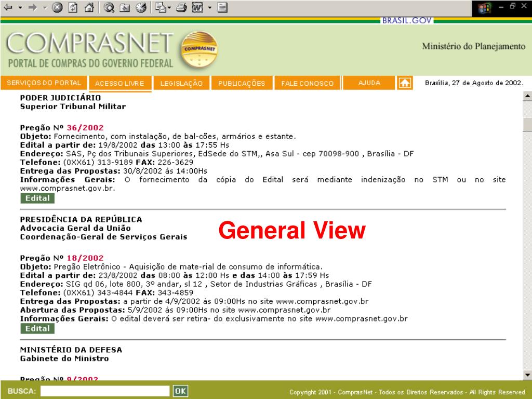
Task: Click the Windows flag logo
Action: (485, 8)
